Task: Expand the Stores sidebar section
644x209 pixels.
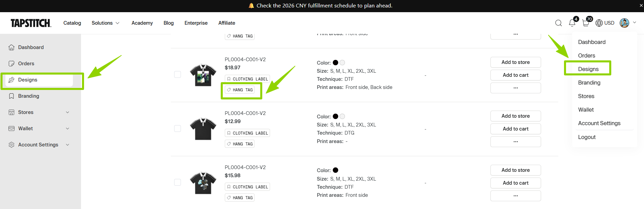Action: [x=68, y=112]
